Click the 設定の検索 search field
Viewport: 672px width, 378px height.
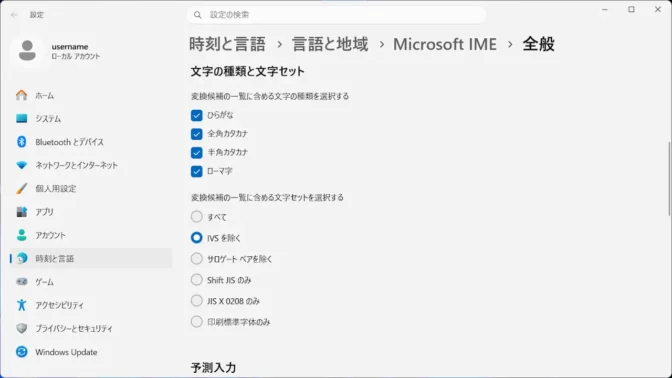click(x=336, y=15)
